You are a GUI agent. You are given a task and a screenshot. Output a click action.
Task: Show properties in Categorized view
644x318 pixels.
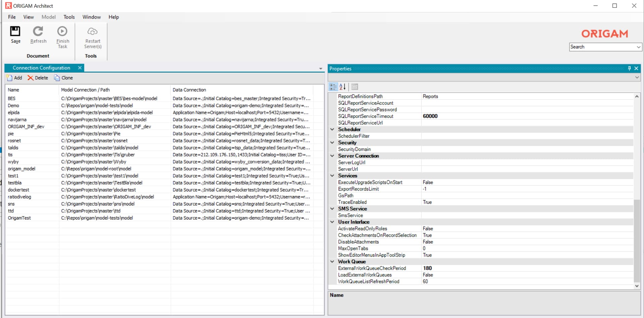click(x=333, y=87)
